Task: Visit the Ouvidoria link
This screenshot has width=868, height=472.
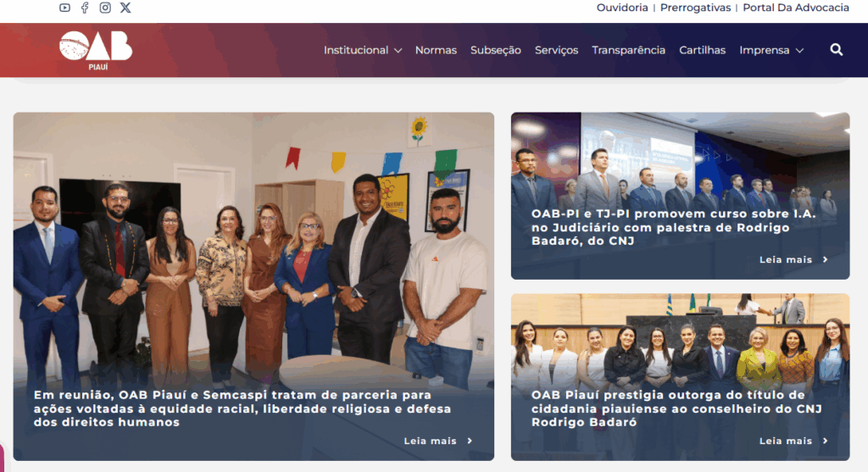Action: coord(621,8)
